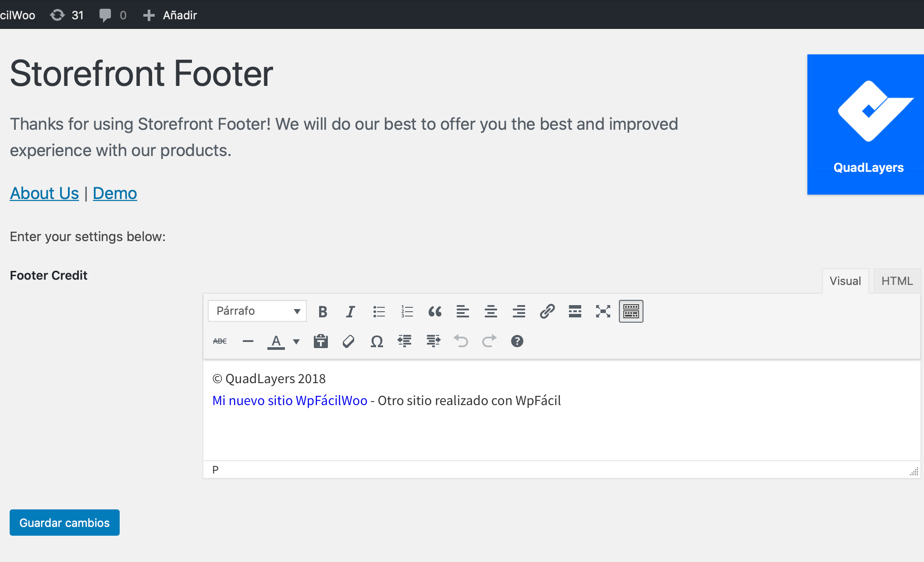The width and height of the screenshot is (924, 562).
Task: Insert or edit a link
Action: (x=547, y=311)
